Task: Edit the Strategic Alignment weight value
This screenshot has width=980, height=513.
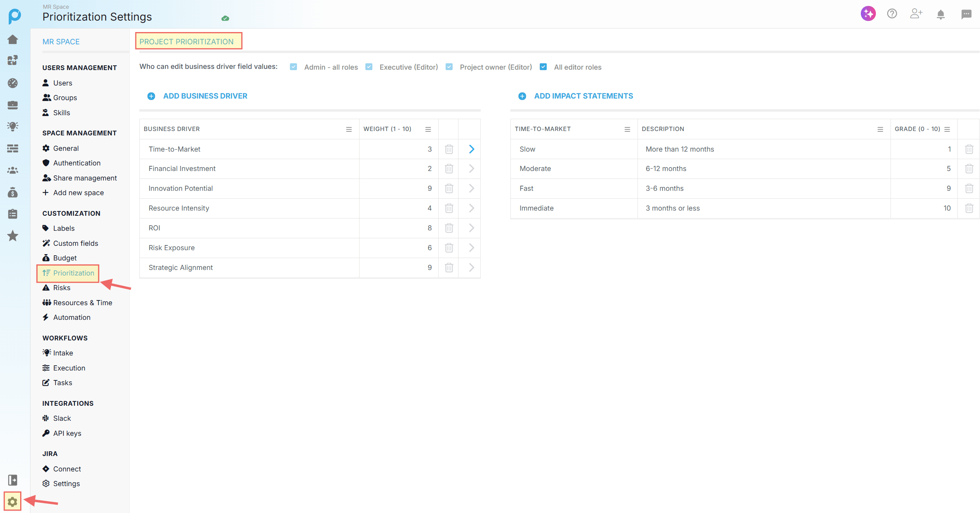Action: pos(429,268)
